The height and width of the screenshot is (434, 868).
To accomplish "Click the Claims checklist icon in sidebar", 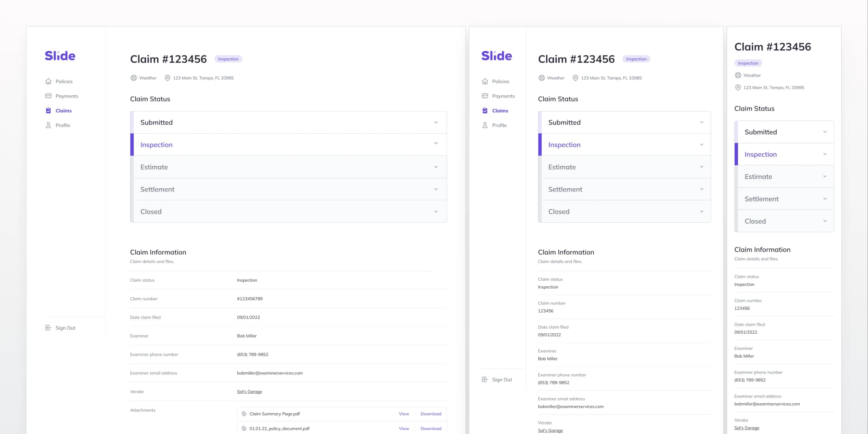I will (x=48, y=111).
